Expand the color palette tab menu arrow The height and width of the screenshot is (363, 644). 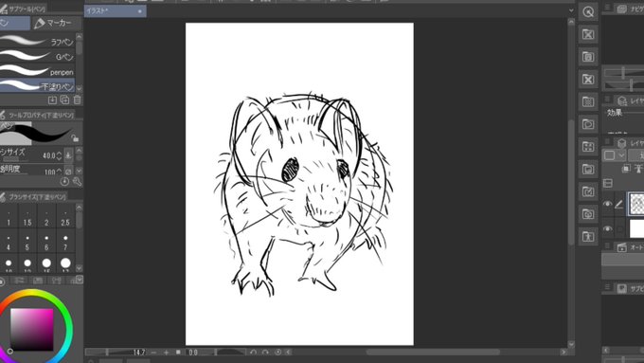(x=80, y=280)
